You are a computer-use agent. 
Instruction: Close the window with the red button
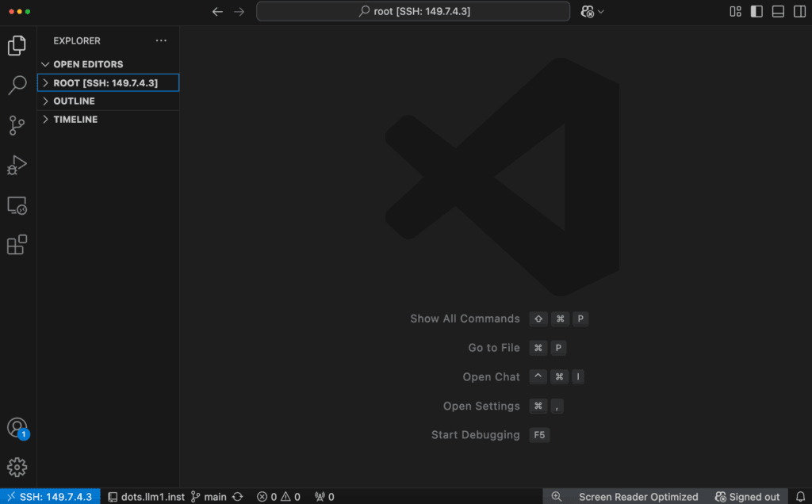(11, 11)
